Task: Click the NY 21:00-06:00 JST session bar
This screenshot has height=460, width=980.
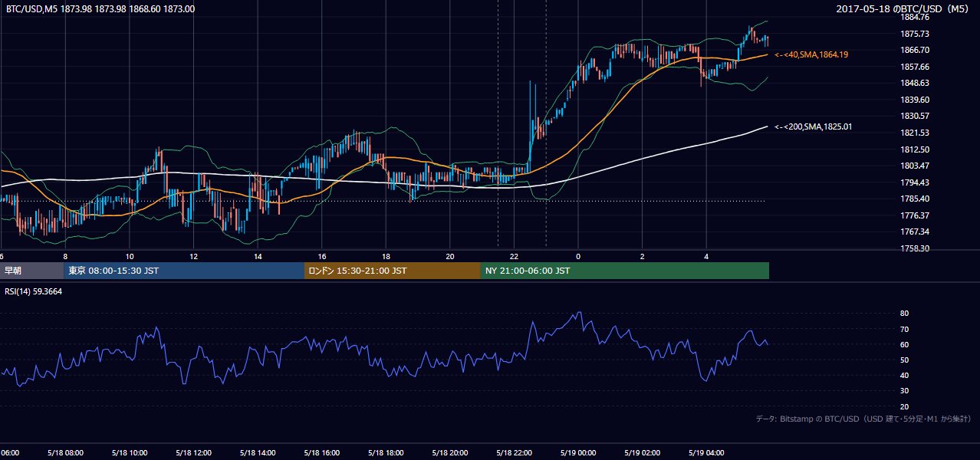Action: point(625,271)
